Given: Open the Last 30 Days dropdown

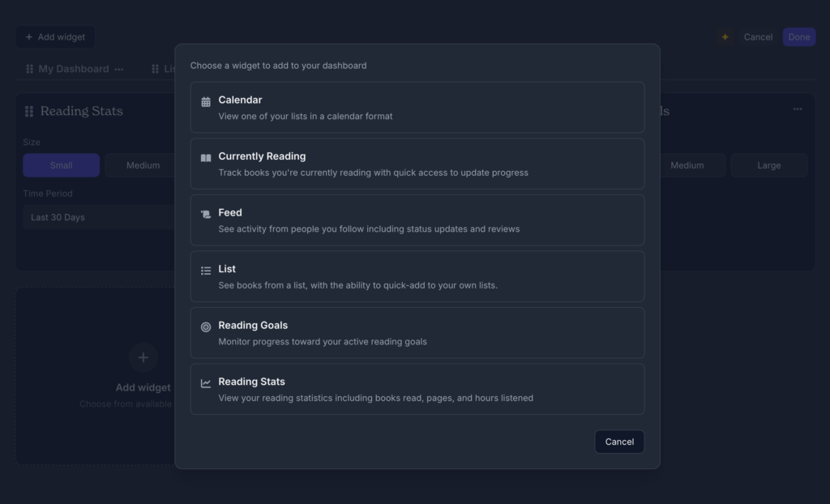Looking at the screenshot, I should click(x=97, y=217).
